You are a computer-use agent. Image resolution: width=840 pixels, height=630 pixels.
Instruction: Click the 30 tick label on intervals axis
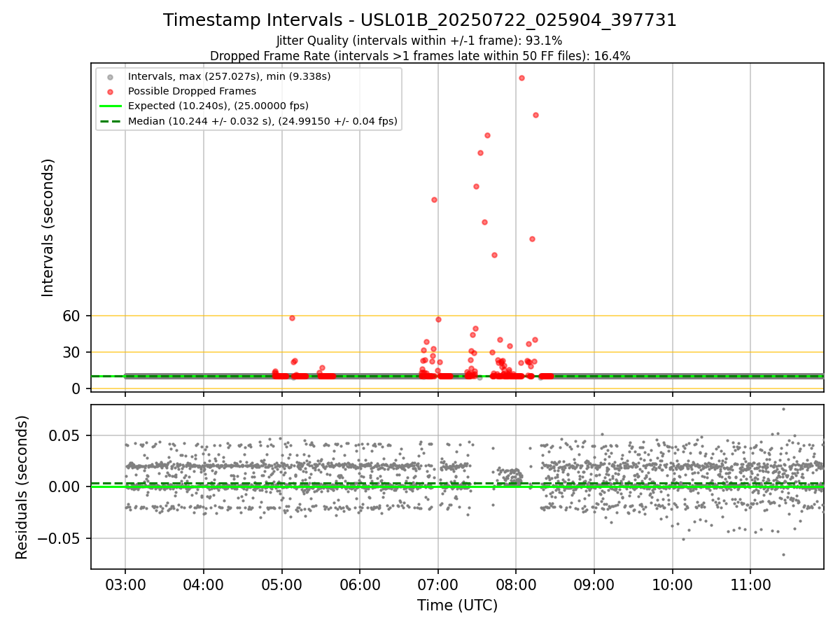72,352
